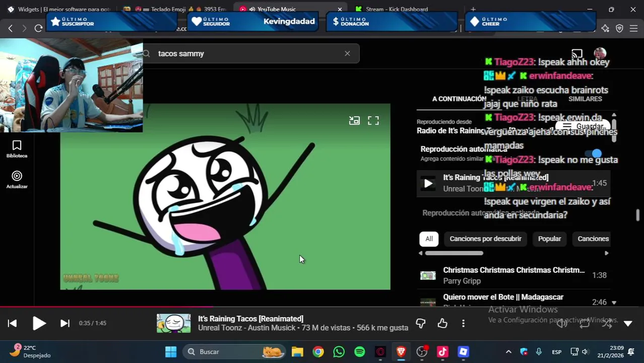Click the Guardar queue button
The image size is (644, 363).
(583, 127)
